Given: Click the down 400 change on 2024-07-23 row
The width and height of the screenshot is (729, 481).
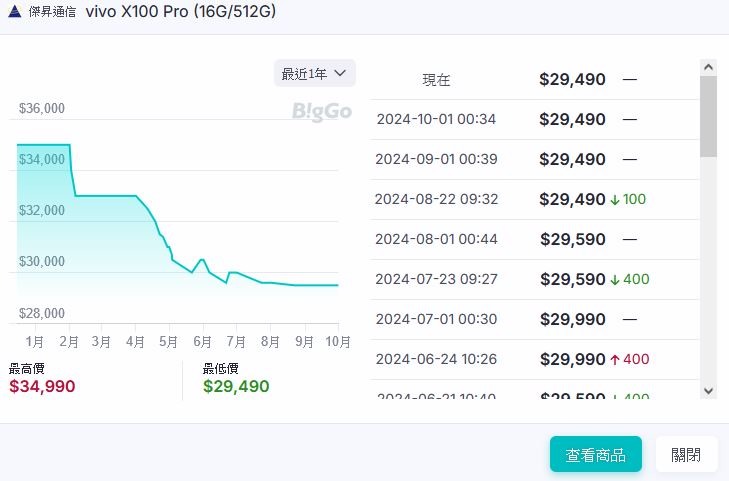Looking at the screenshot, I should coord(630,279).
